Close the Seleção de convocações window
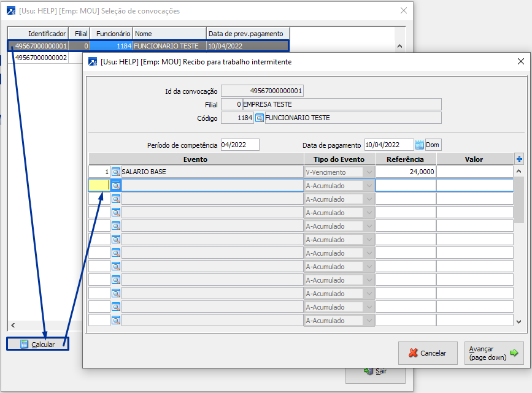Screen dimensions: 532x393 (x=404, y=10)
